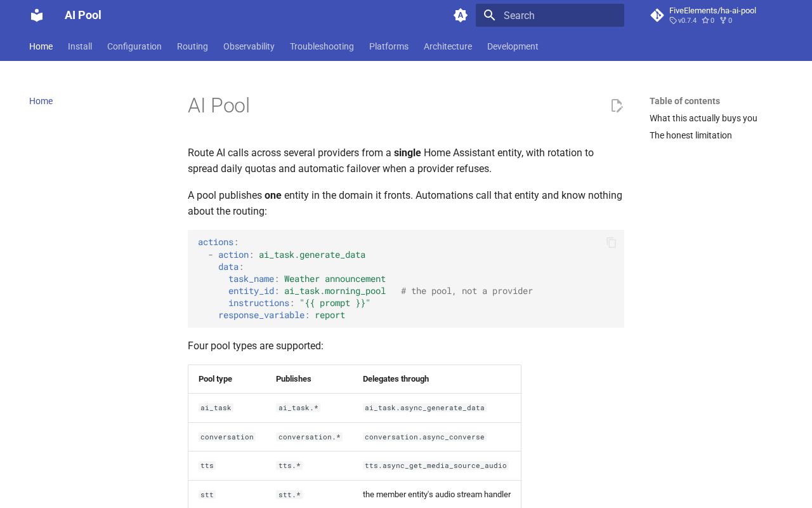Open the Install tab
Image resolution: width=812 pixels, height=508 pixels.
(80, 46)
